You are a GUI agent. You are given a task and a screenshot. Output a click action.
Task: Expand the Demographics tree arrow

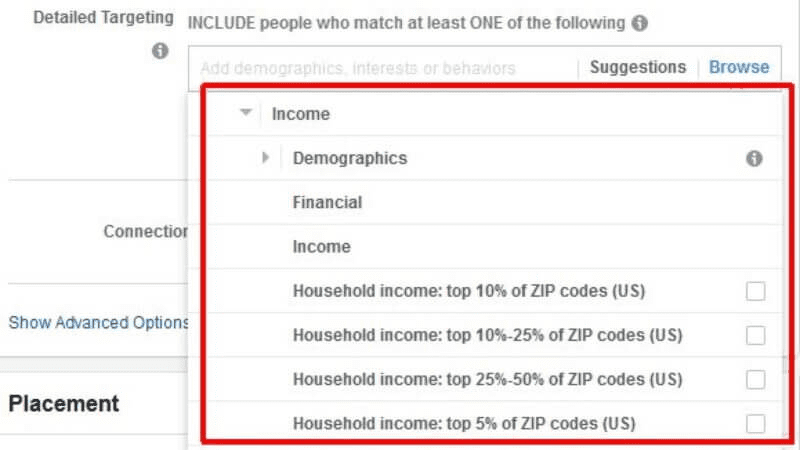point(266,158)
